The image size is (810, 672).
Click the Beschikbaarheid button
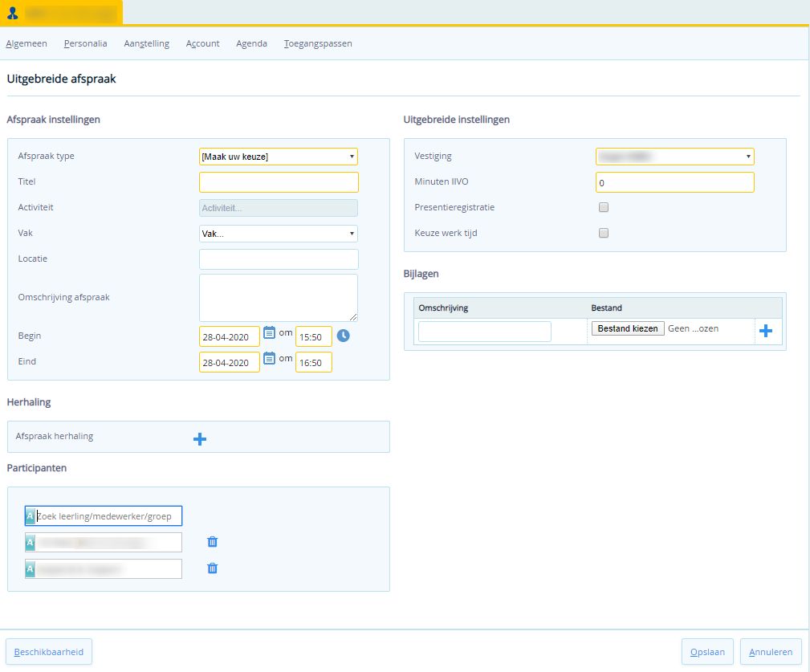tap(48, 652)
